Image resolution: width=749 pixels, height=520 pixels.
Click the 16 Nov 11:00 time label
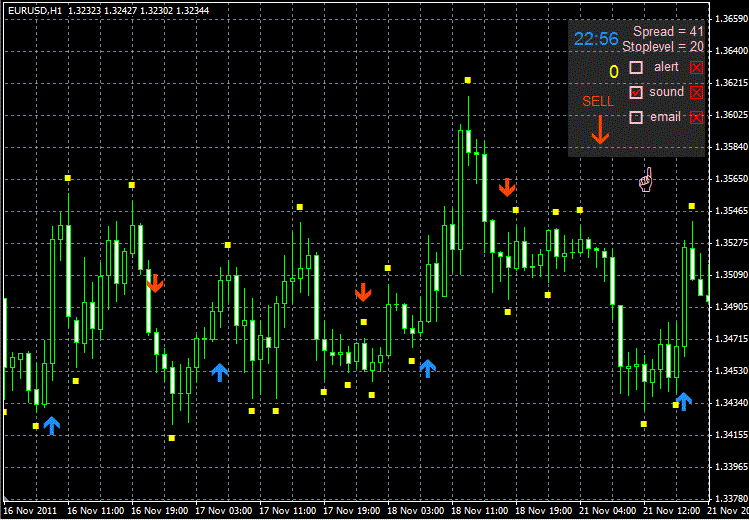(x=97, y=510)
